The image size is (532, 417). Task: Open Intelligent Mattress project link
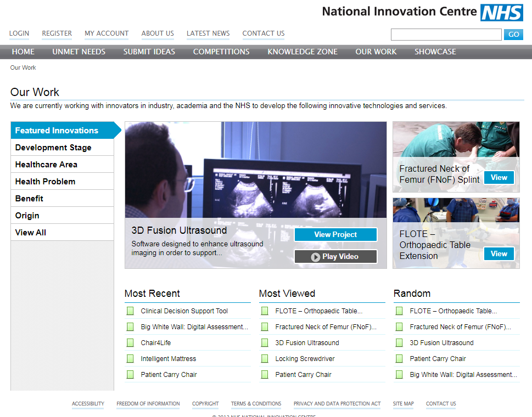tap(169, 359)
